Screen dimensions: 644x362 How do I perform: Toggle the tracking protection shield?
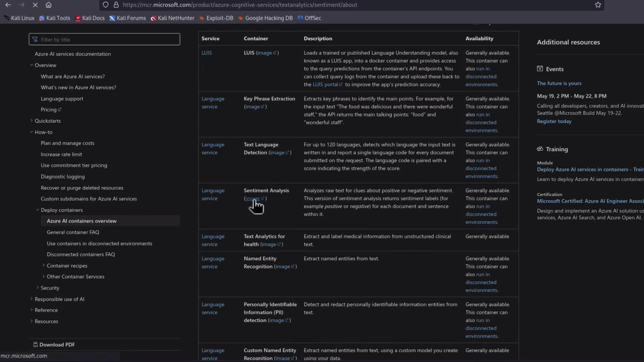pyautogui.click(x=106, y=5)
